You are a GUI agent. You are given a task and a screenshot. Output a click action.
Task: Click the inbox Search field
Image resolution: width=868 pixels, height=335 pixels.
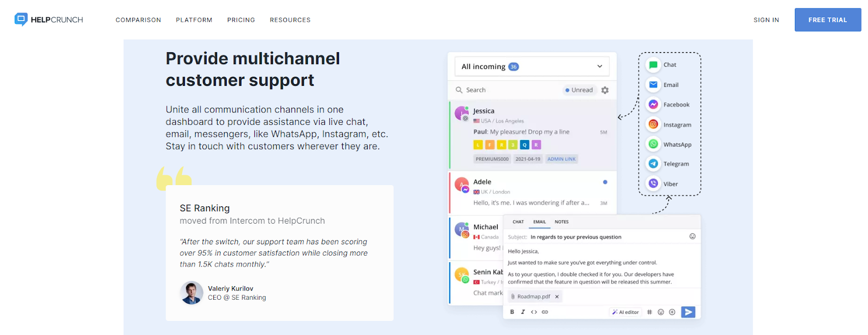(505, 90)
